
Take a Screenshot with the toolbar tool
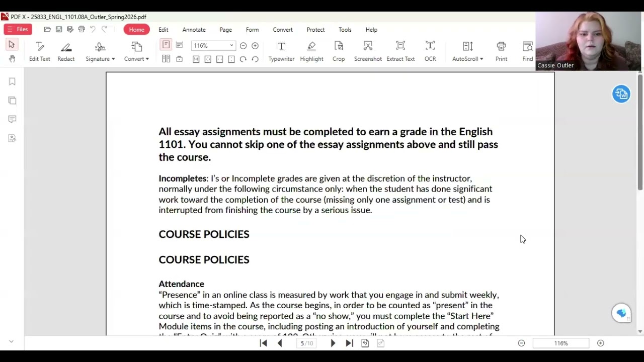click(368, 52)
